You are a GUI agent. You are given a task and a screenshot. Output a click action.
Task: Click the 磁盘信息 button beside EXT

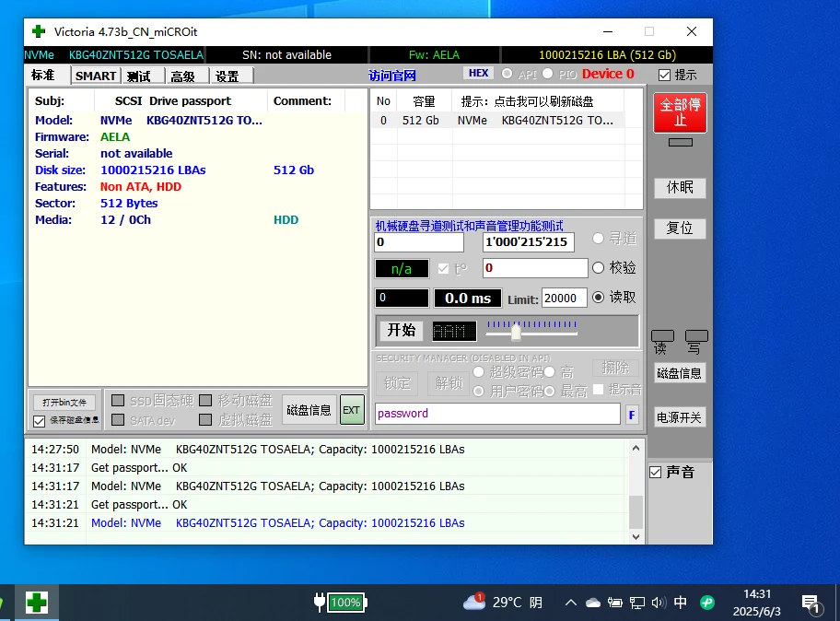pyautogui.click(x=309, y=410)
